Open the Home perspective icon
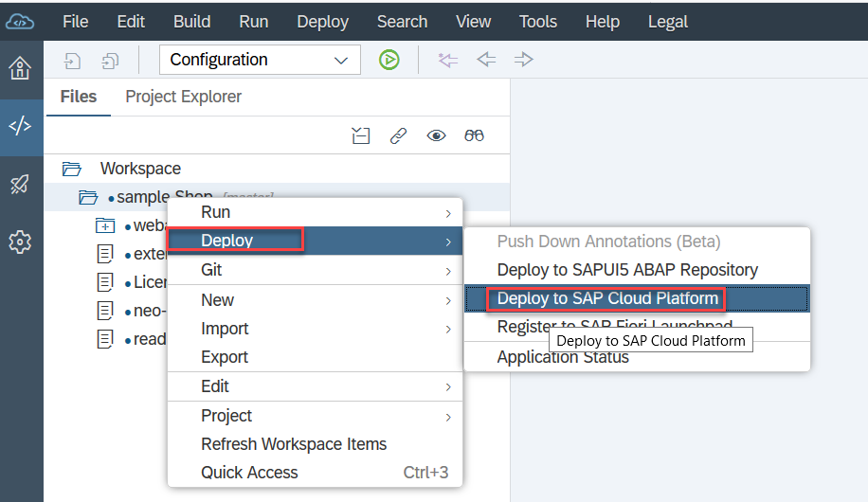 point(20,68)
